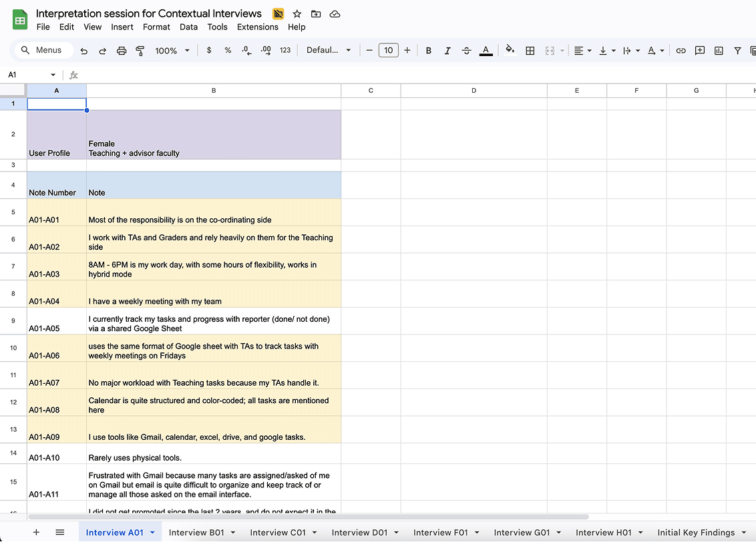756x542 pixels.
Task: Click the insert link icon
Action: (681, 51)
